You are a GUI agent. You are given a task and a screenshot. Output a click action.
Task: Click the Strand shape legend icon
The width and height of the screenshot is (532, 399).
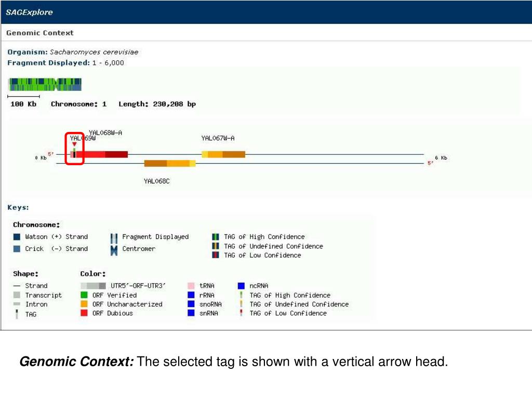(17, 286)
